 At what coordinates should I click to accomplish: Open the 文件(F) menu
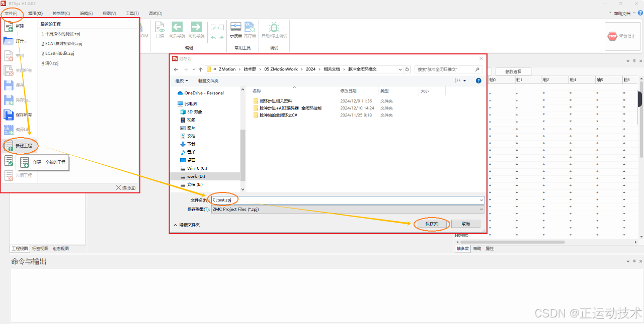tap(11, 13)
